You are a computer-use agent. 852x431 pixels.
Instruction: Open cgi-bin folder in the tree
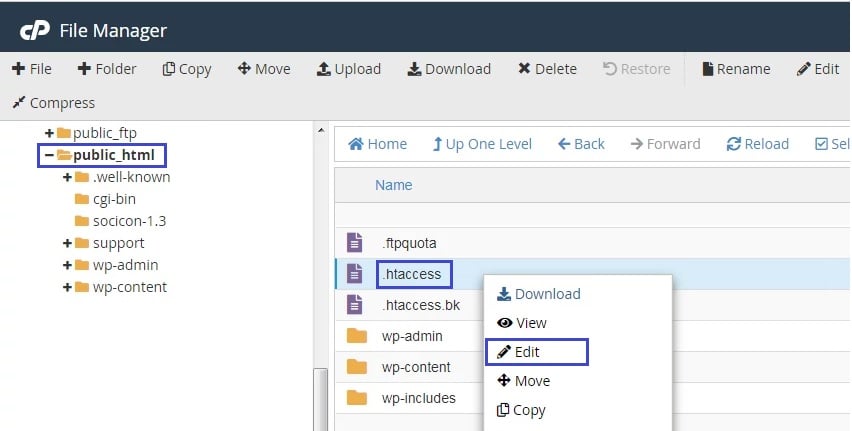pyautogui.click(x=114, y=199)
